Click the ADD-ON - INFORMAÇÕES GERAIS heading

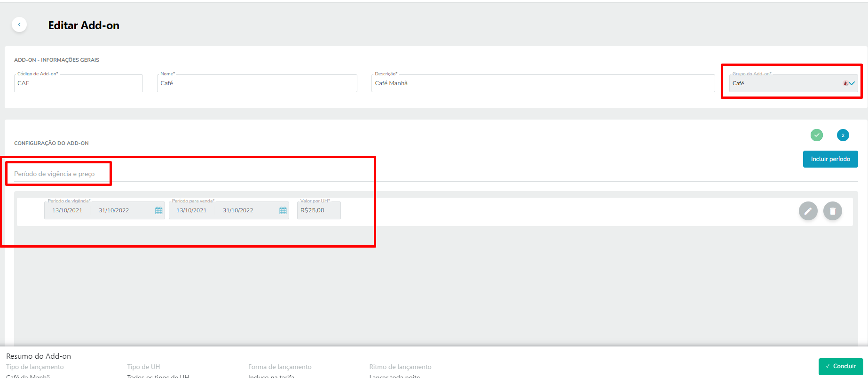(56, 60)
